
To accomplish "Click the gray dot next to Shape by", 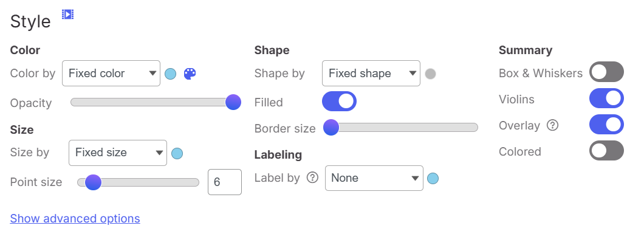I will [430, 74].
